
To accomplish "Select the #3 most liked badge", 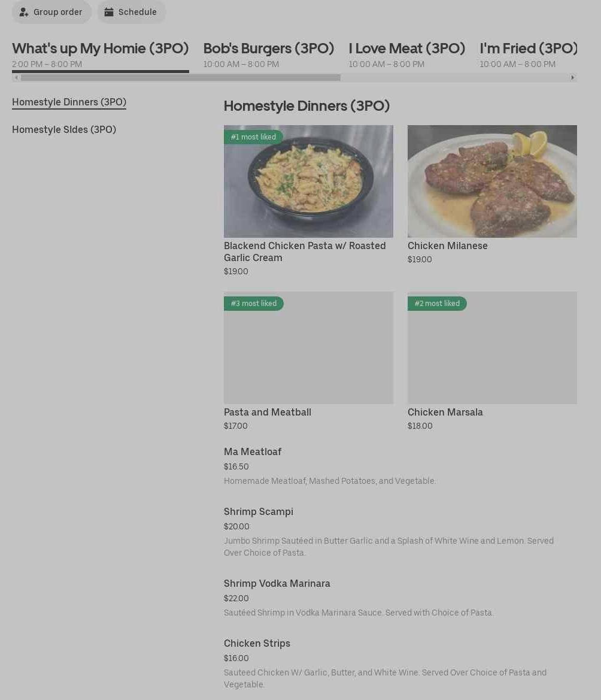I will pos(253,304).
